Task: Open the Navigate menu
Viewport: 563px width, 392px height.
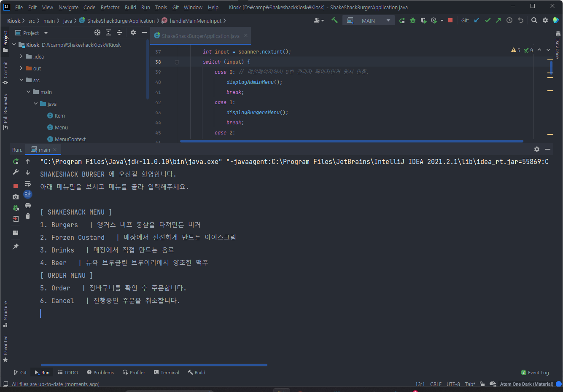Action: tap(68, 7)
